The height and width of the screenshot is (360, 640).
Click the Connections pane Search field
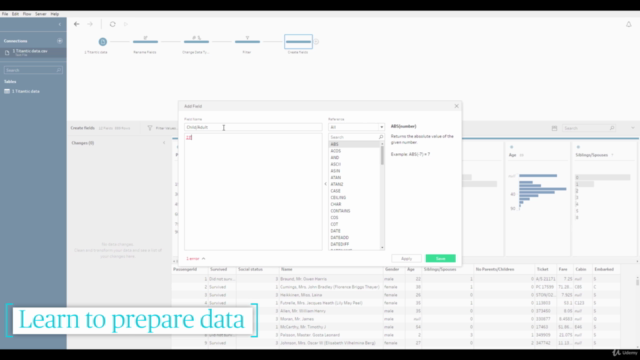click(33, 70)
